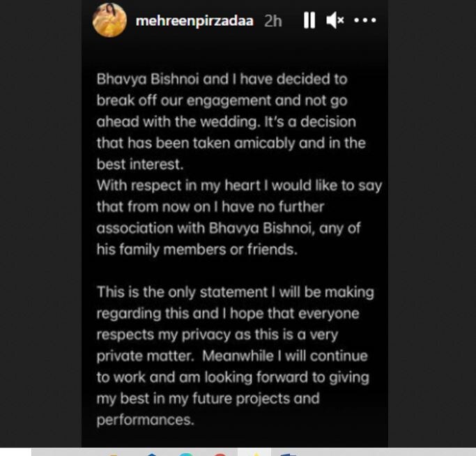Click the 2h story timestamp

(x=273, y=21)
